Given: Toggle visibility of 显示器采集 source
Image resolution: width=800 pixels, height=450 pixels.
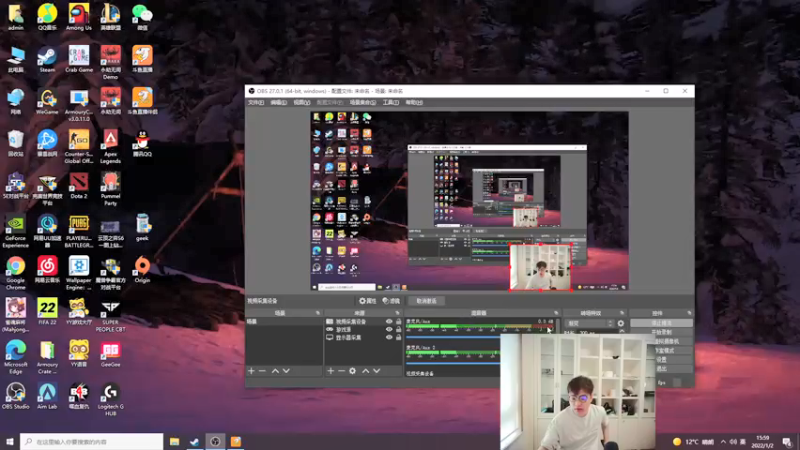Looking at the screenshot, I should 389,338.
